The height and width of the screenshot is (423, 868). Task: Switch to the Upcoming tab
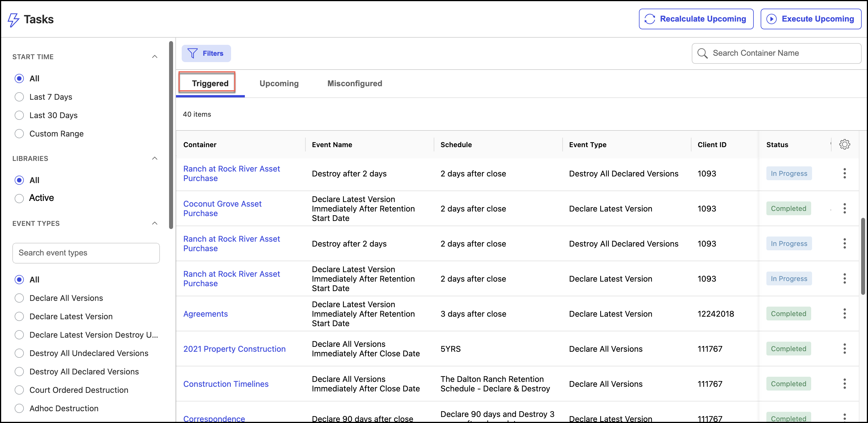(x=279, y=83)
